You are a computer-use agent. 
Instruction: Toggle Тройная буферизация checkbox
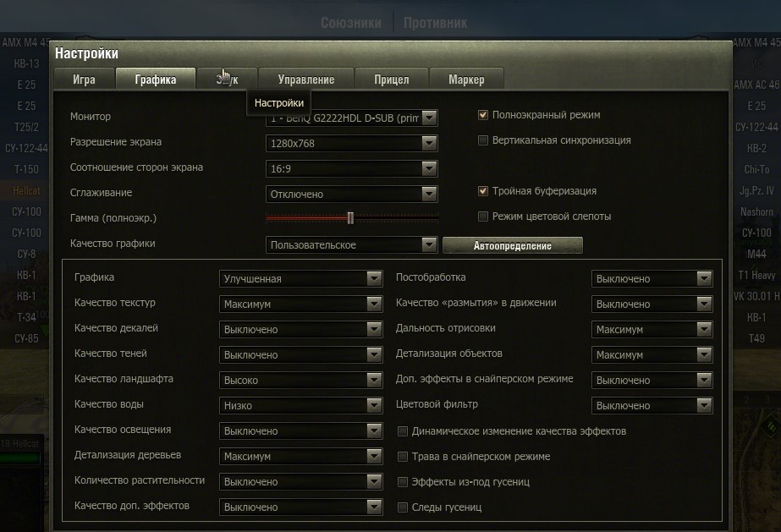pos(483,191)
